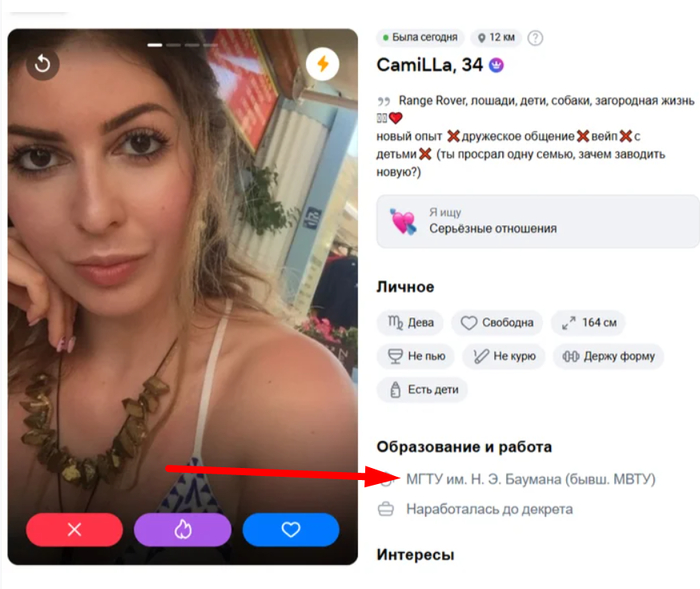This screenshot has width=700, height=589.
Task: Click the Не курю tag
Action: 504,356
